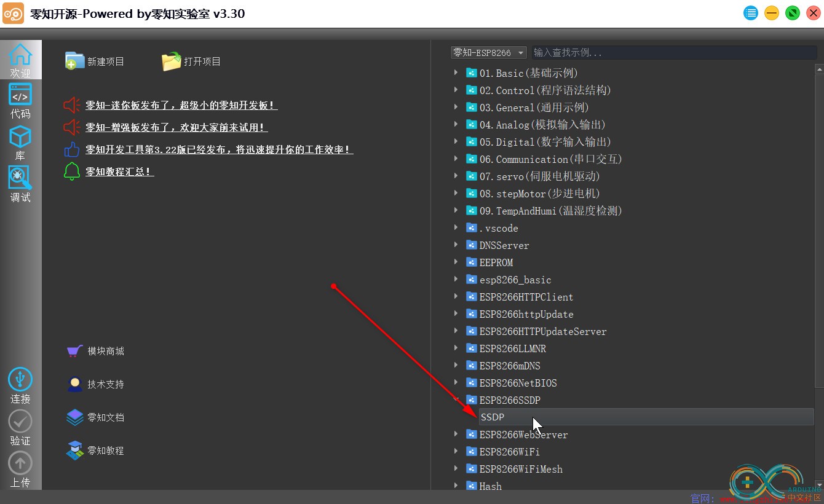Click the 零知开源 logo icon in title bar

[x=14, y=14]
